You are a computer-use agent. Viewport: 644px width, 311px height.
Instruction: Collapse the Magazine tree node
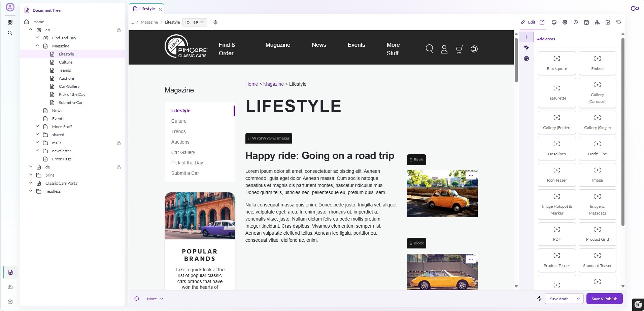[x=37, y=46]
